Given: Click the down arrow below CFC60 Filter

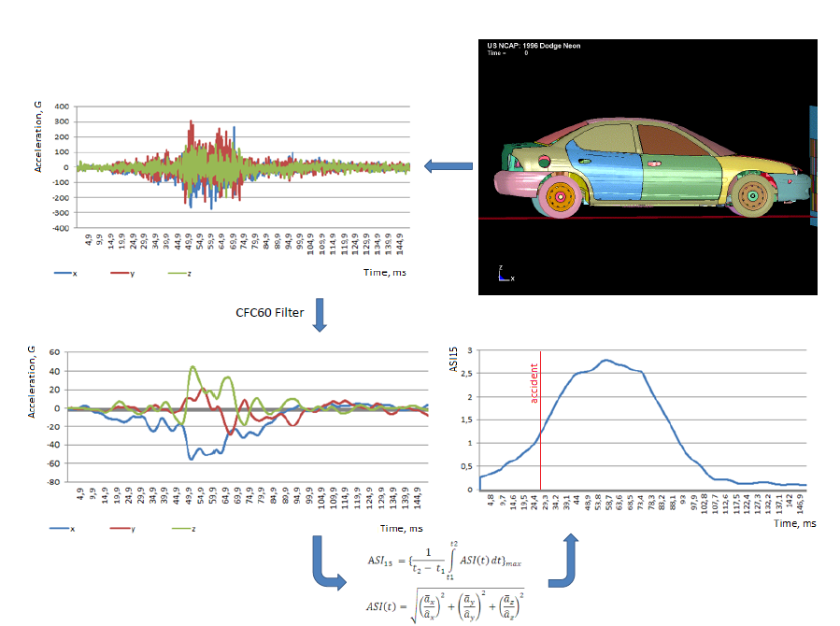Looking at the screenshot, I should click(320, 313).
